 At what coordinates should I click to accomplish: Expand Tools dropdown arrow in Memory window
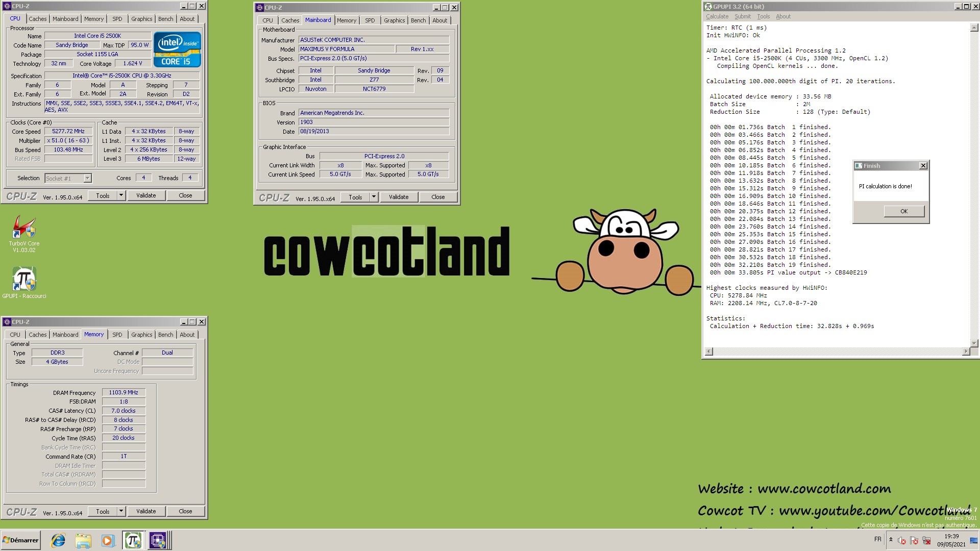(121, 511)
